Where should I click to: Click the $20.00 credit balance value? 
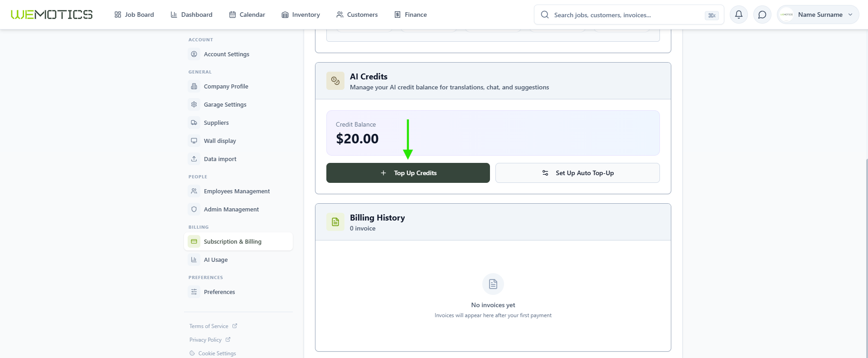[x=357, y=139]
